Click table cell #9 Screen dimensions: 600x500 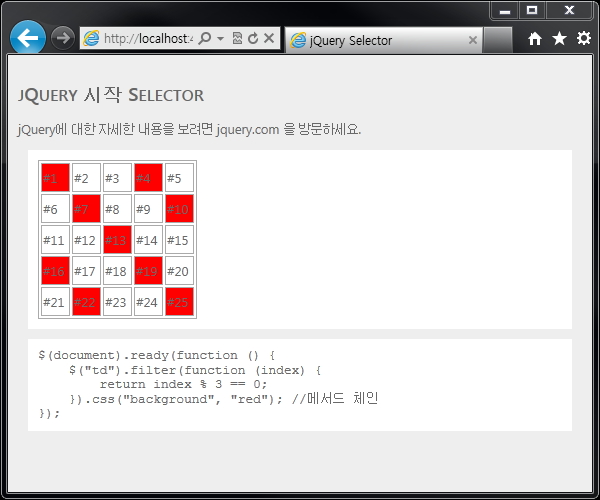tap(148, 208)
